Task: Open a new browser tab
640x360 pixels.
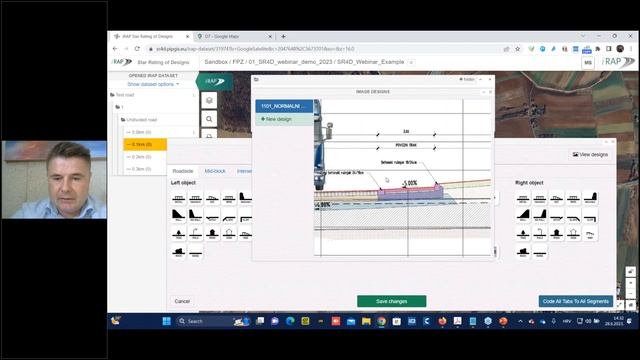Action: point(283,36)
